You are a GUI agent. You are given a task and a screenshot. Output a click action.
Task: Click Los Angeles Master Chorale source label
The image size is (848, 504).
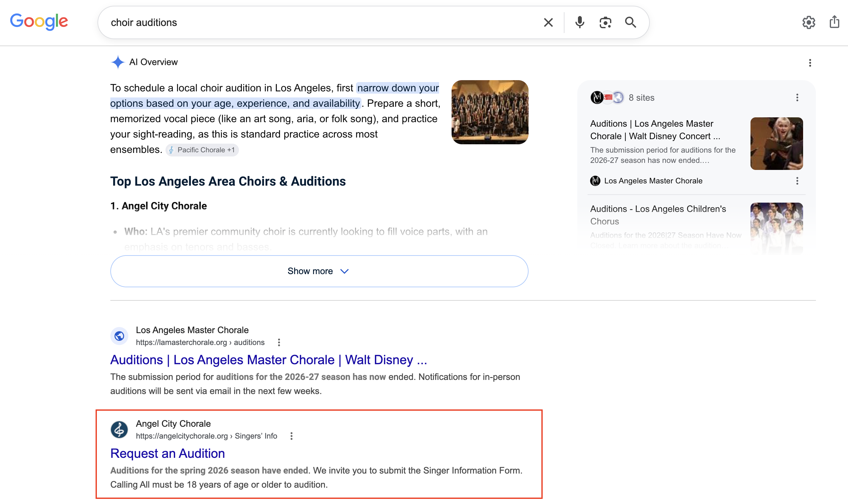coord(653,181)
